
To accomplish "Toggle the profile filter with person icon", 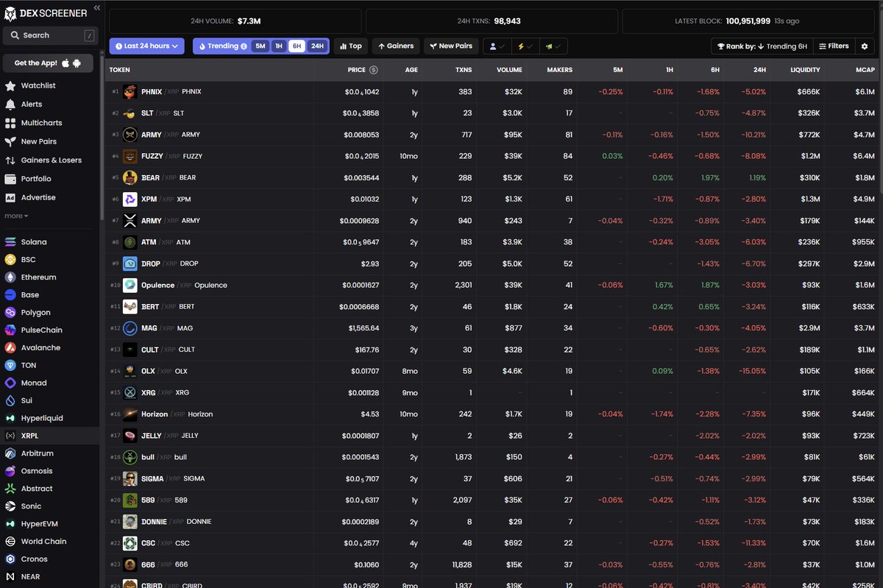I will (x=496, y=46).
